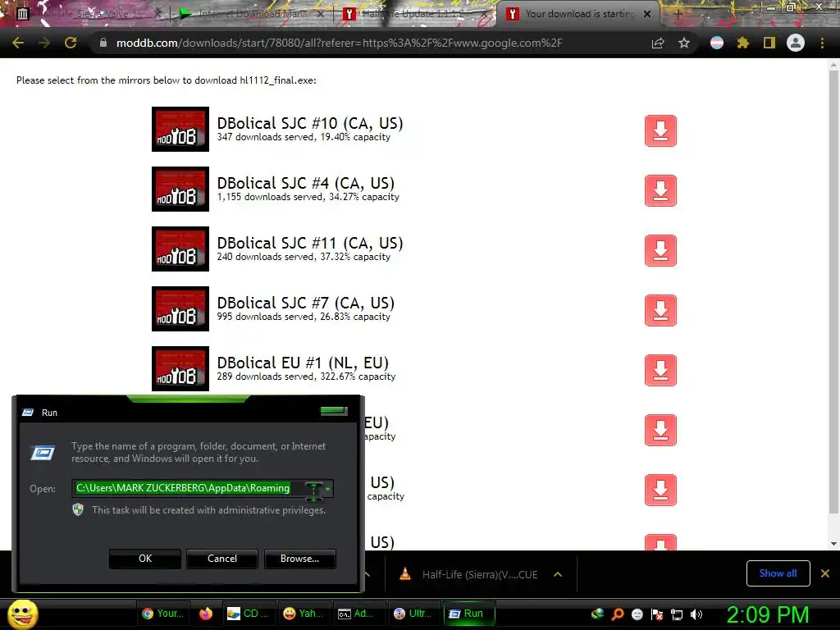The height and width of the screenshot is (630, 840).
Task: Open the striped round extension icon
Action: pyautogui.click(x=717, y=43)
